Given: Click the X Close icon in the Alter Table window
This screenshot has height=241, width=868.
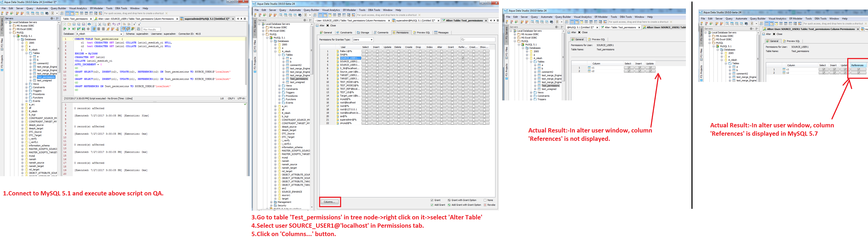Looking at the screenshot, I should click(x=327, y=26).
